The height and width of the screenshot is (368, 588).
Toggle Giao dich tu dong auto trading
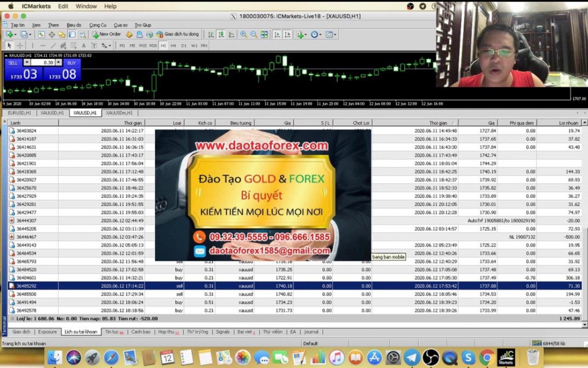coord(177,34)
